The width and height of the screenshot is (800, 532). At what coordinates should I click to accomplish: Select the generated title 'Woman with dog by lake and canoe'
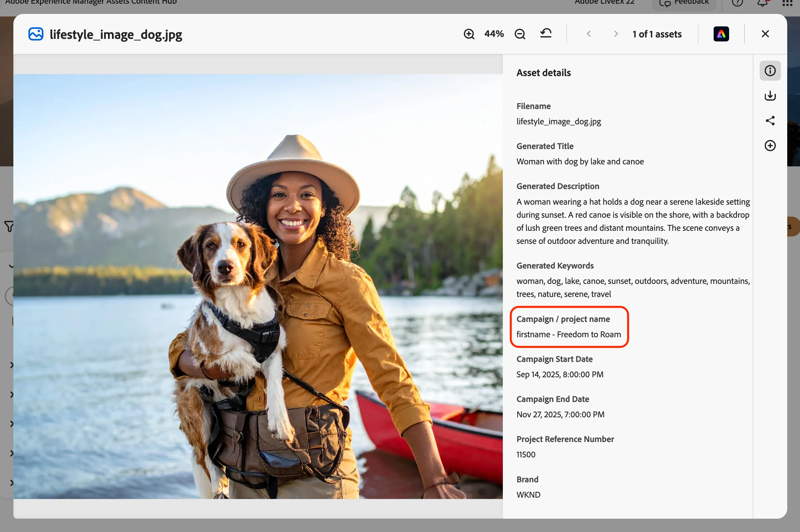click(580, 162)
